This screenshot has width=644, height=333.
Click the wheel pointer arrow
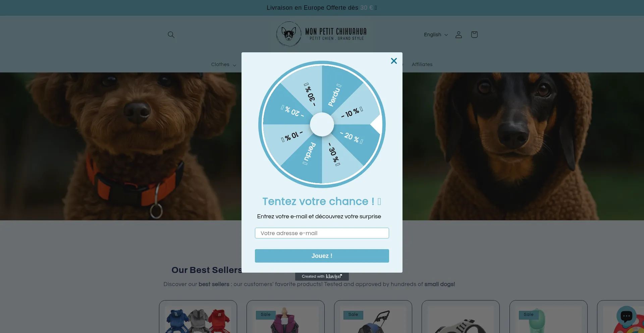tap(377, 124)
